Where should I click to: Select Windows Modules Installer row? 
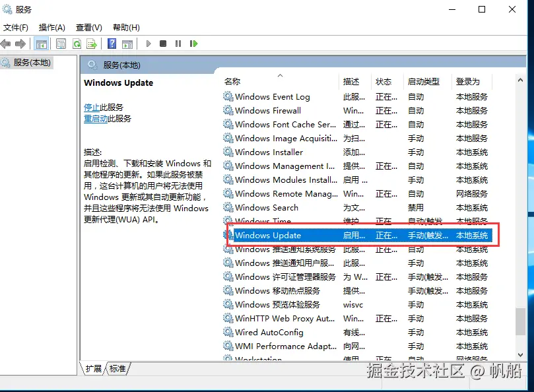[x=358, y=180]
